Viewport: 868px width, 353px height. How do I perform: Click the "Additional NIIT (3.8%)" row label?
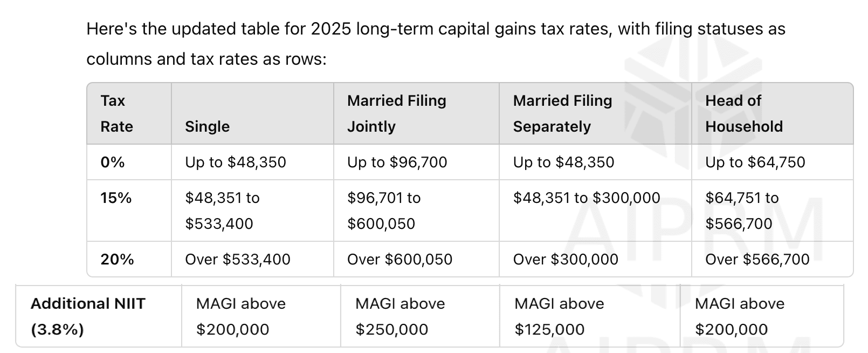click(88, 316)
